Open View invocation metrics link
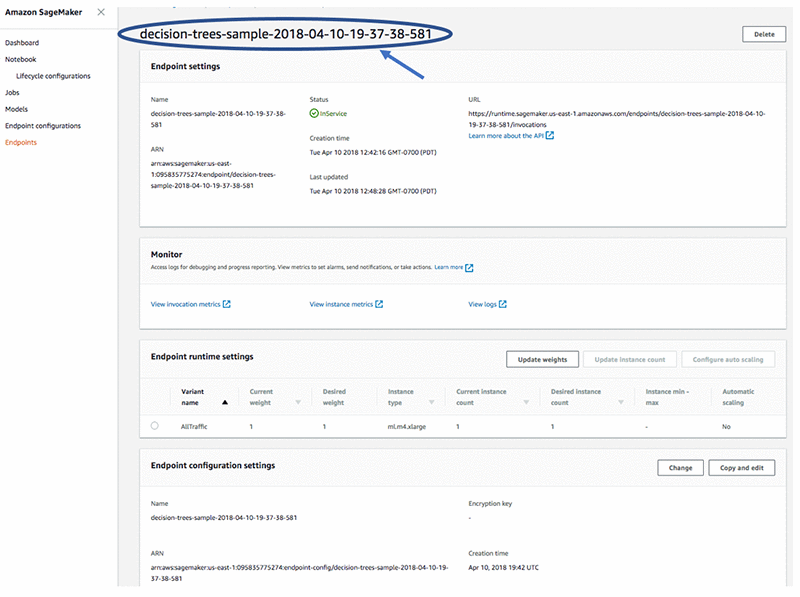Image resolution: width=800 pixels, height=597 pixels. click(x=185, y=304)
